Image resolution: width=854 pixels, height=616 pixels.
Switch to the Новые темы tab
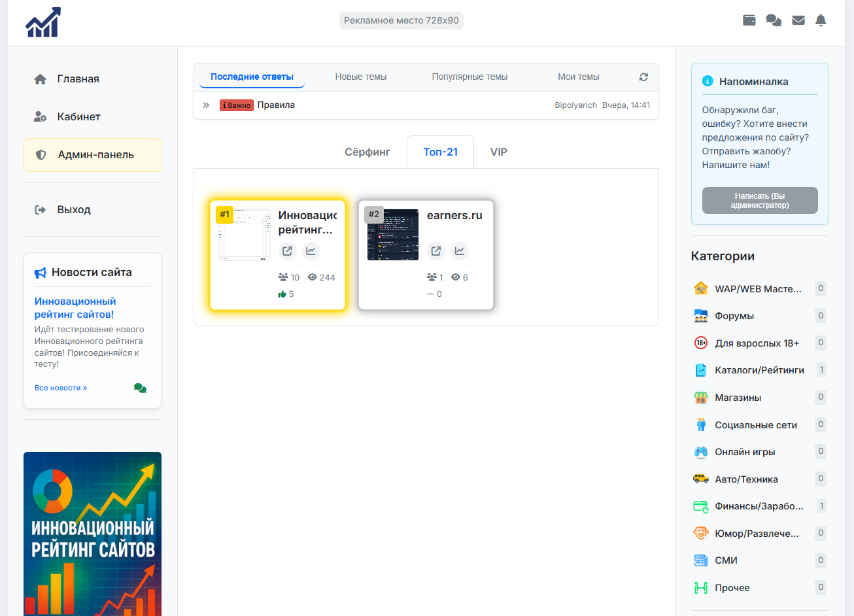pyautogui.click(x=360, y=77)
